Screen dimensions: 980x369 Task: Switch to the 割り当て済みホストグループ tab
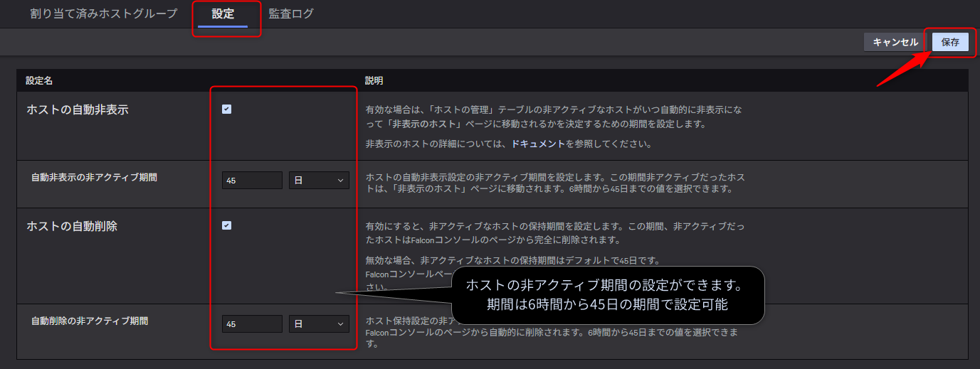point(104,14)
